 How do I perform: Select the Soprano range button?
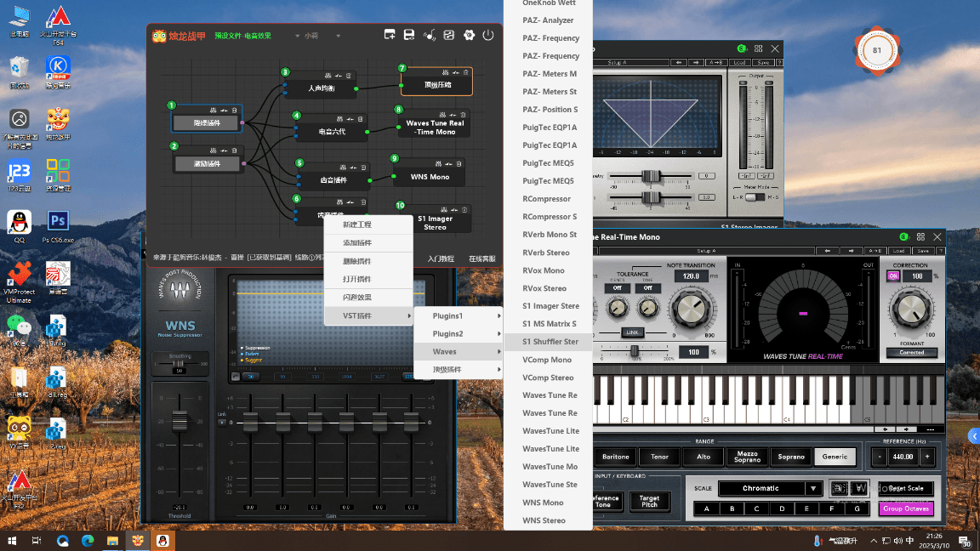(790, 457)
